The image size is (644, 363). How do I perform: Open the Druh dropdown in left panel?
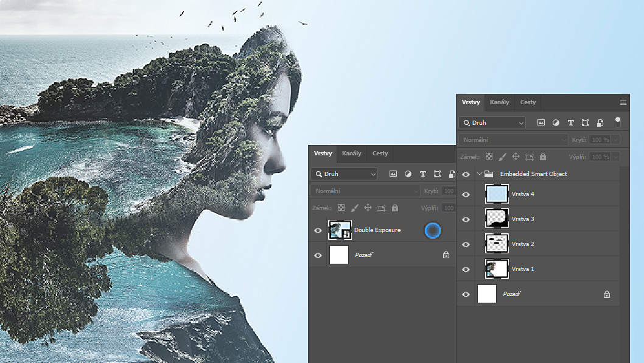coord(344,174)
